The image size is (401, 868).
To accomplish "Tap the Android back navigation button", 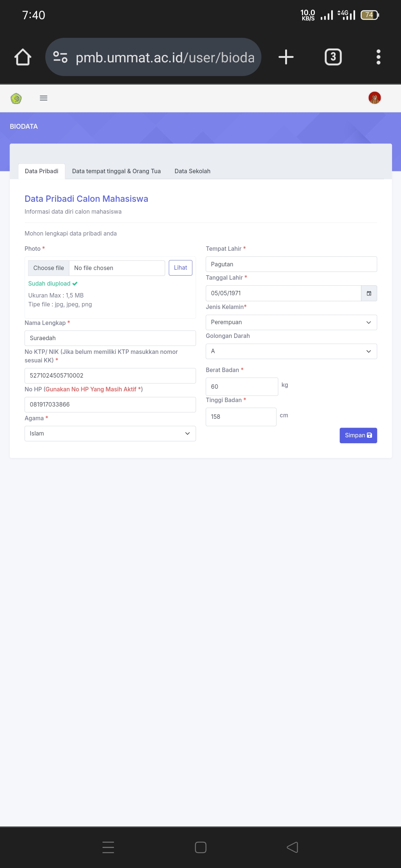I will (x=293, y=847).
